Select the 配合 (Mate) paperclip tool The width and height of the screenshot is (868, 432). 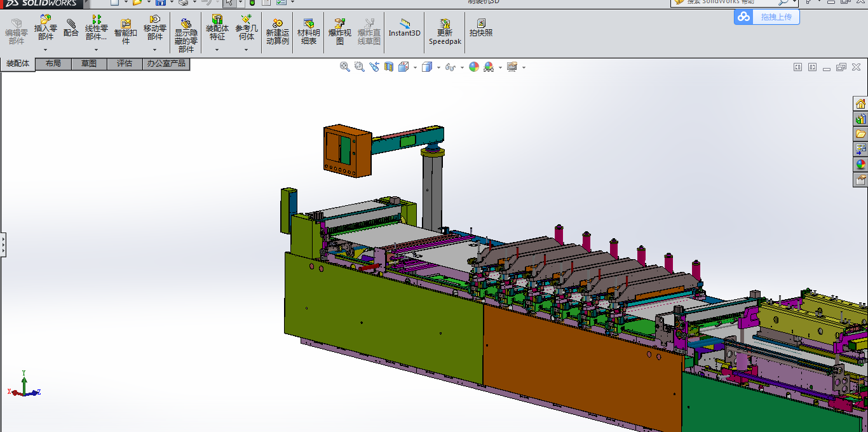tap(71, 24)
